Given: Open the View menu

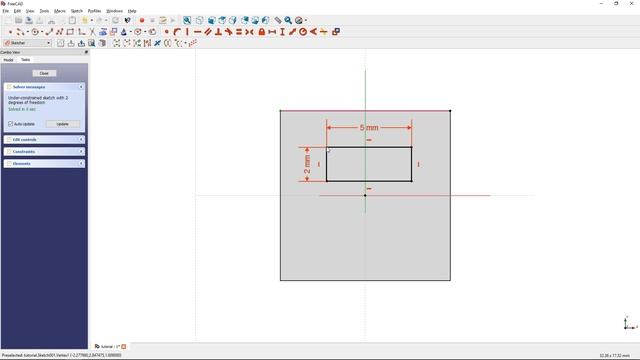Looking at the screenshot, I should (x=30, y=11).
